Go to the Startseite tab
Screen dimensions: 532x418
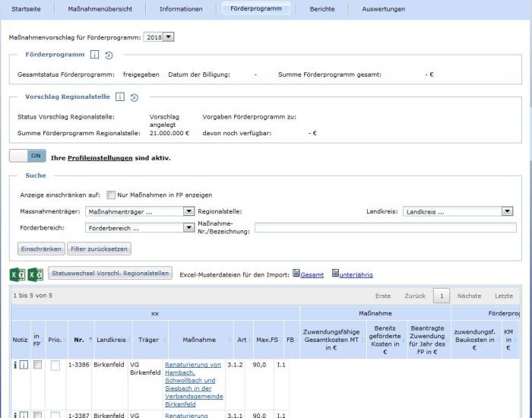pyautogui.click(x=26, y=9)
